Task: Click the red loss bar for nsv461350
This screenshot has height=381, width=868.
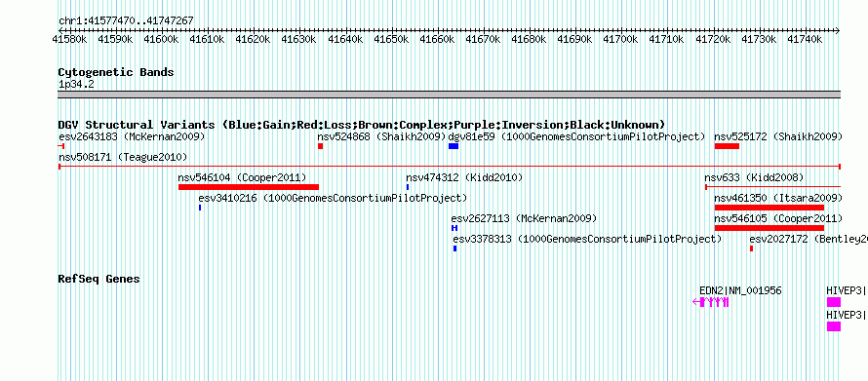Action: pos(769,208)
